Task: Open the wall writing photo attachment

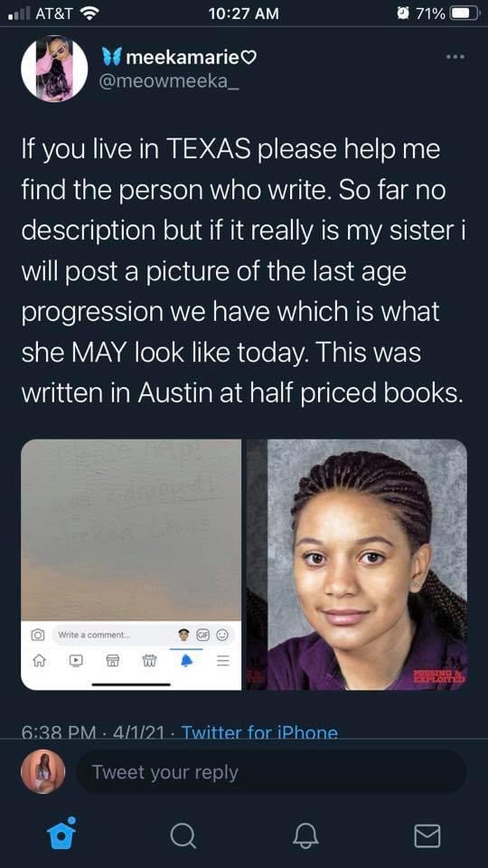Action: 131,564
